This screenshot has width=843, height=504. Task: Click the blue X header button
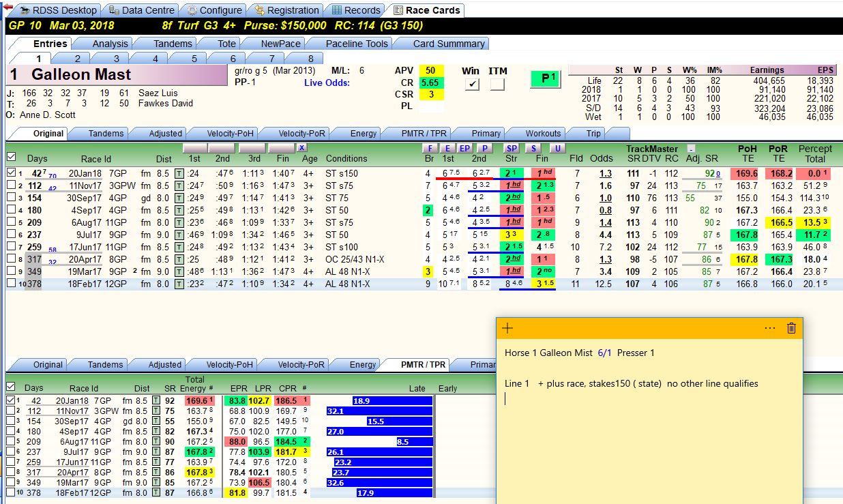(x=301, y=147)
